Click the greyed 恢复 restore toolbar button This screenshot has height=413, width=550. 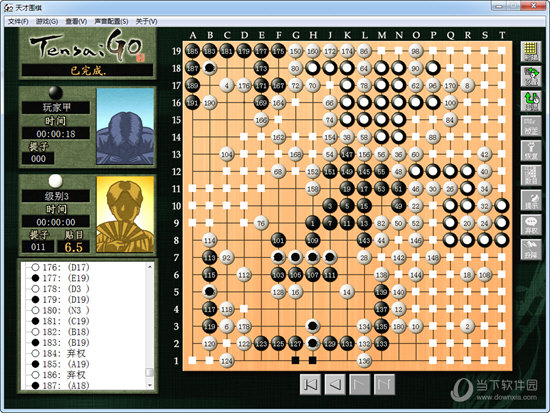tap(531, 151)
